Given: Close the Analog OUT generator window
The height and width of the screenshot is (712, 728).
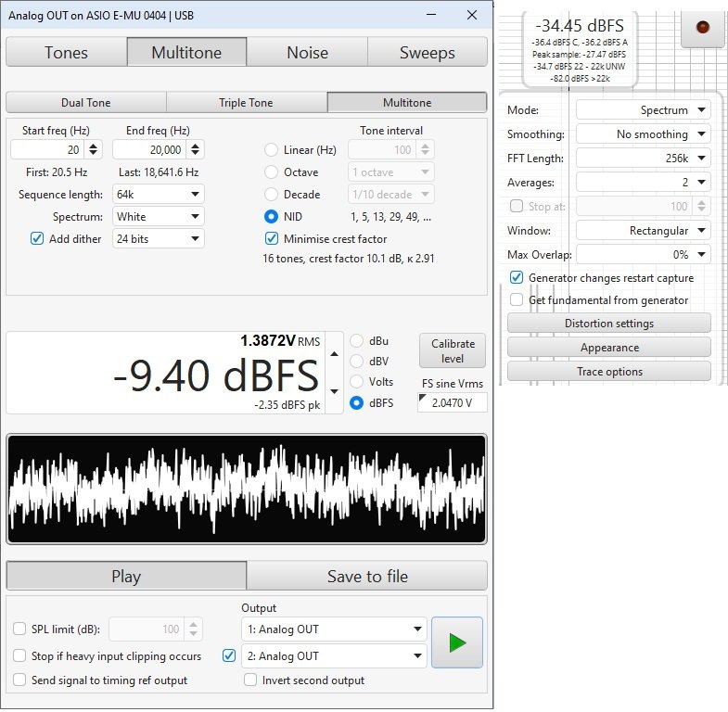Looking at the screenshot, I should (x=472, y=15).
